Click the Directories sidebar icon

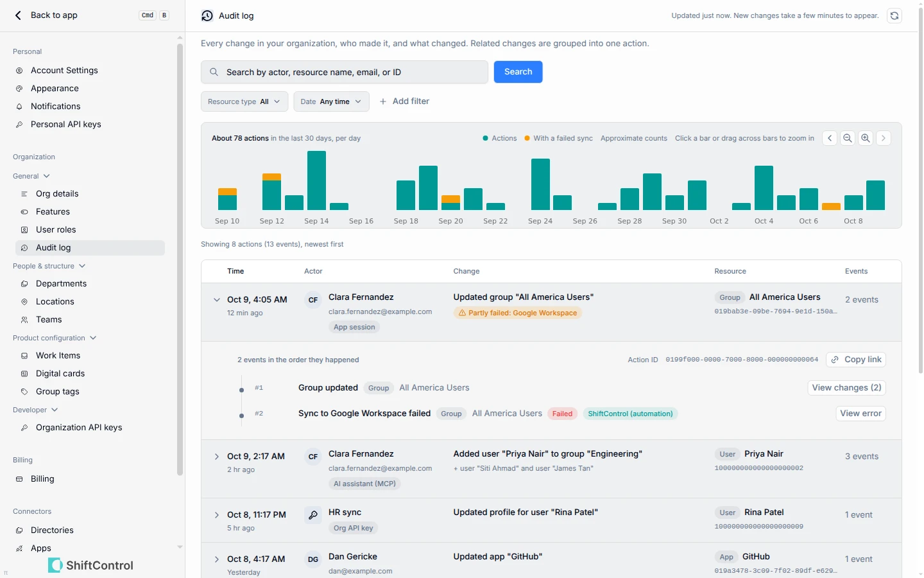coord(19,530)
